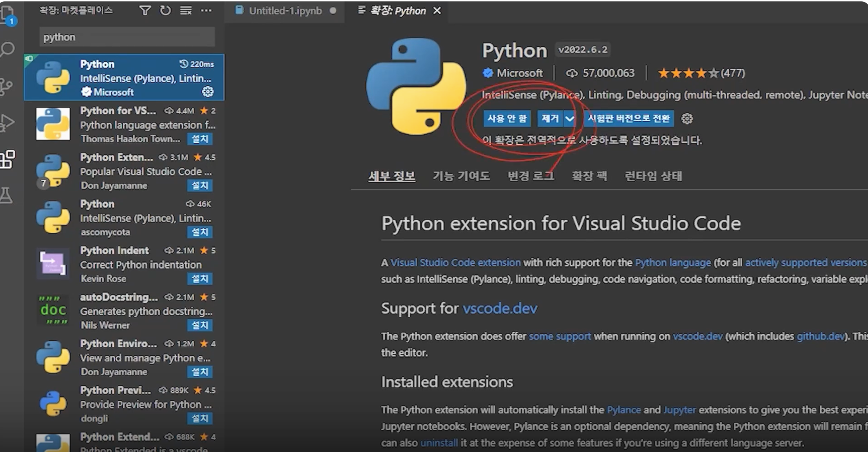Open the 런타임 상태 runtime status tab

(x=653, y=176)
